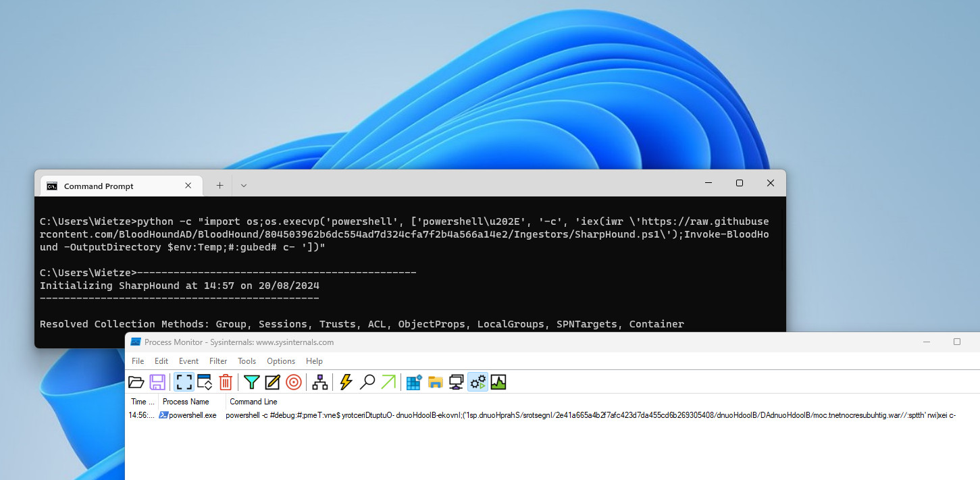Close the Command Prompt window

pos(771,183)
